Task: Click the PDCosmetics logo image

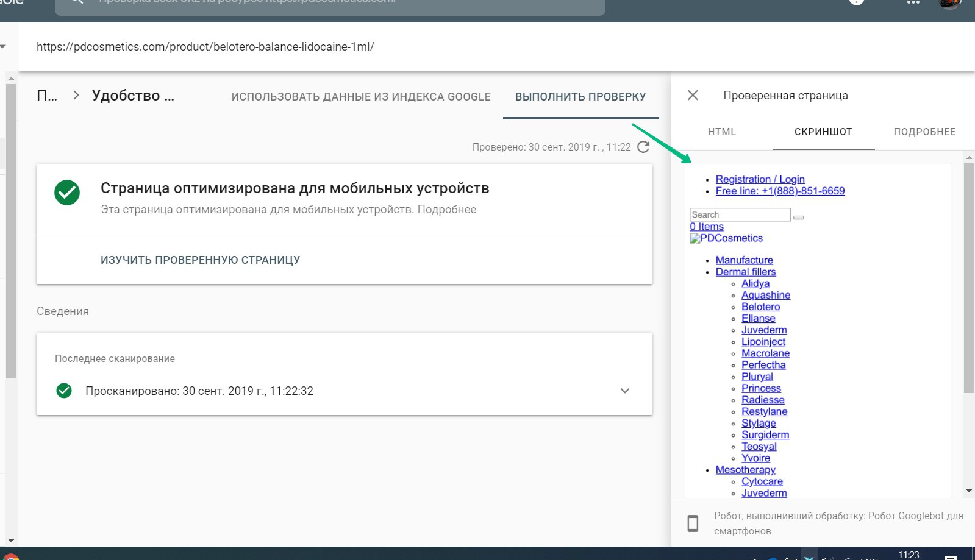Action: (x=726, y=238)
